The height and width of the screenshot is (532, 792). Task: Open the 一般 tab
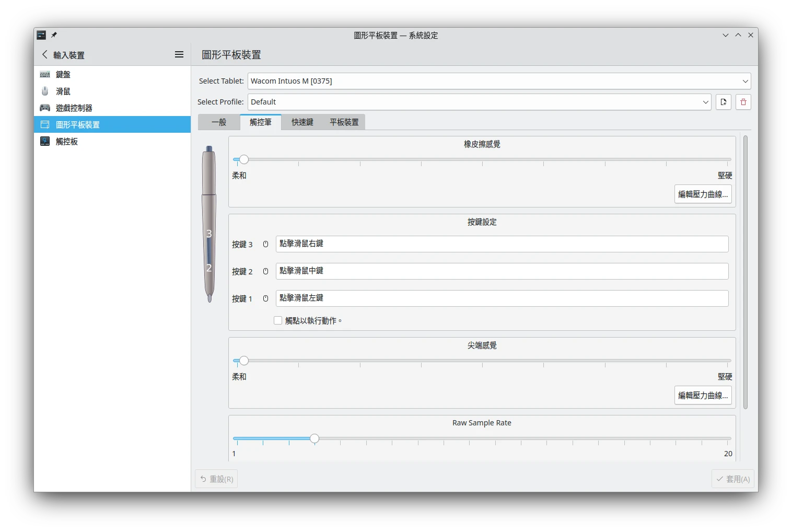pyautogui.click(x=219, y=122)
